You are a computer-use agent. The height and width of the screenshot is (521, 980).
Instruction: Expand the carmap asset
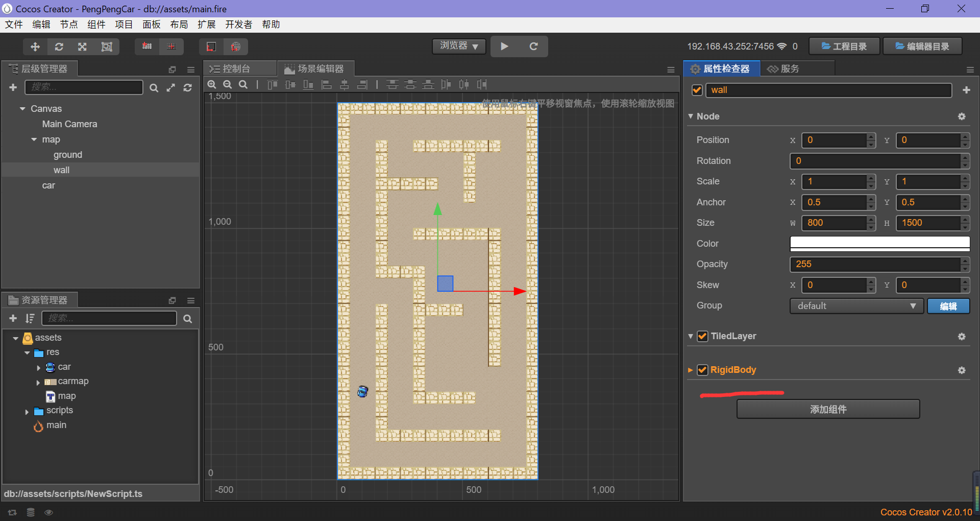point(38,382)
